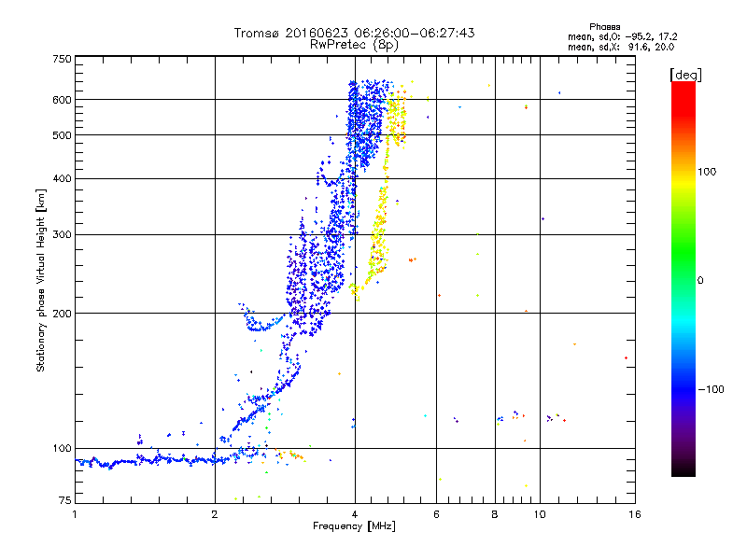
Task: Click the "Phases" heading at top right
Action: click(604, 27)
